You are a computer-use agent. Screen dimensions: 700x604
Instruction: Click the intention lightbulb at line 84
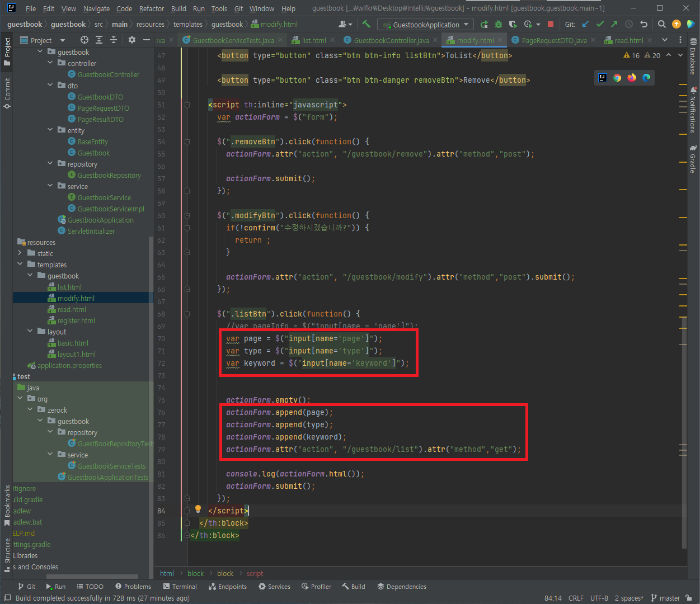[198, 509]
